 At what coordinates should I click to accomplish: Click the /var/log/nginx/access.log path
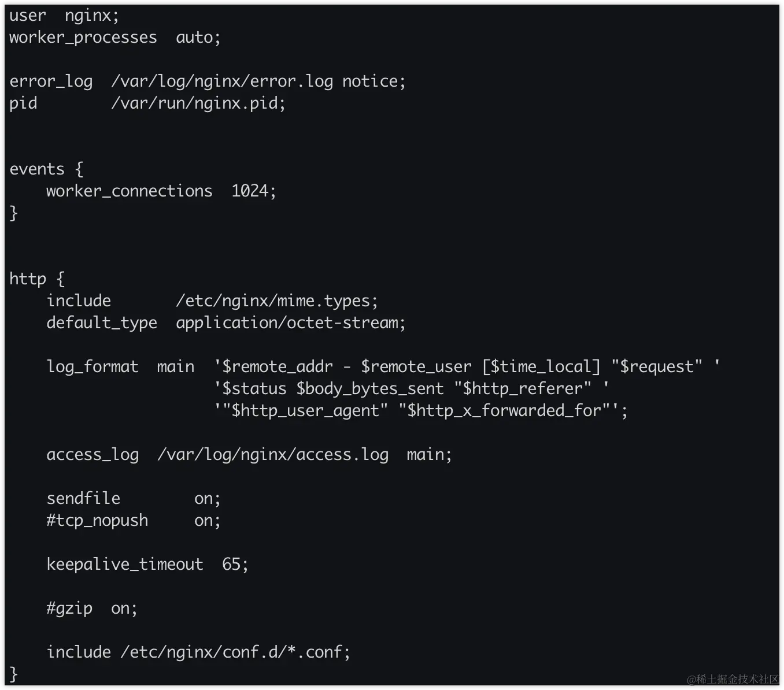tap(273, 455)
